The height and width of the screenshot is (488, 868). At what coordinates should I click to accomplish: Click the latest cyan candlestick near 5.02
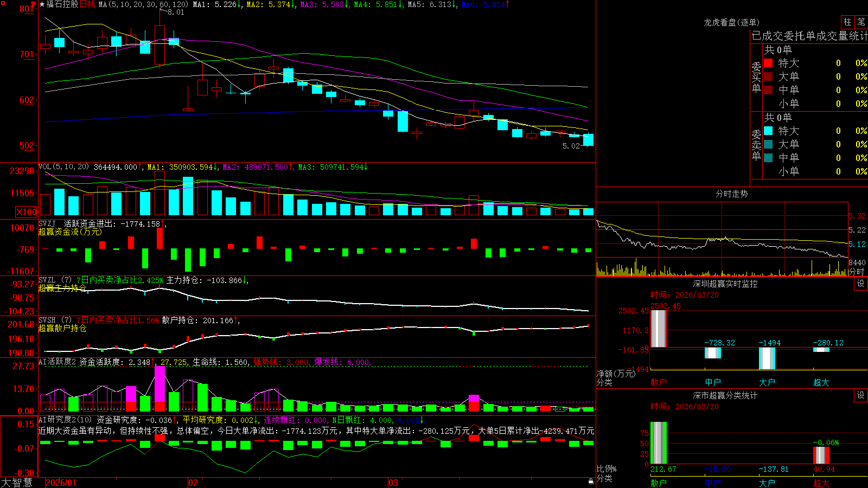pyautogui.click(x=588, y=140)
